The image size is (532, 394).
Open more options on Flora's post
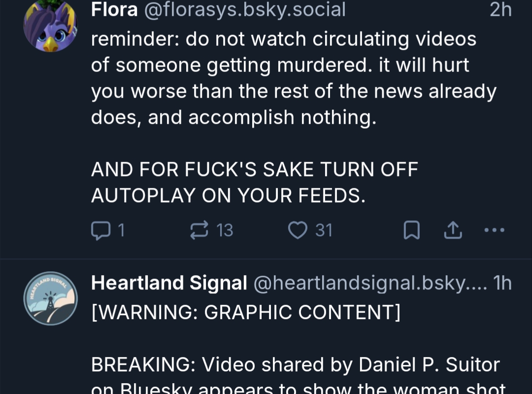494,230
